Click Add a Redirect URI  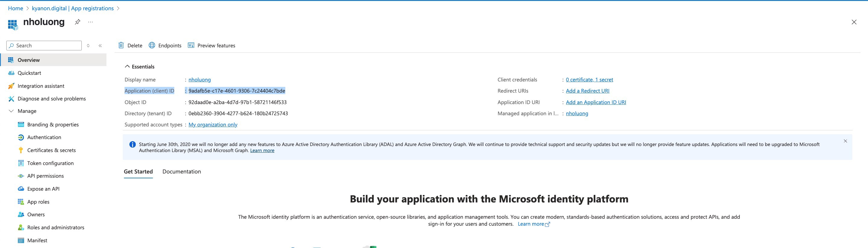pos(588,91)
